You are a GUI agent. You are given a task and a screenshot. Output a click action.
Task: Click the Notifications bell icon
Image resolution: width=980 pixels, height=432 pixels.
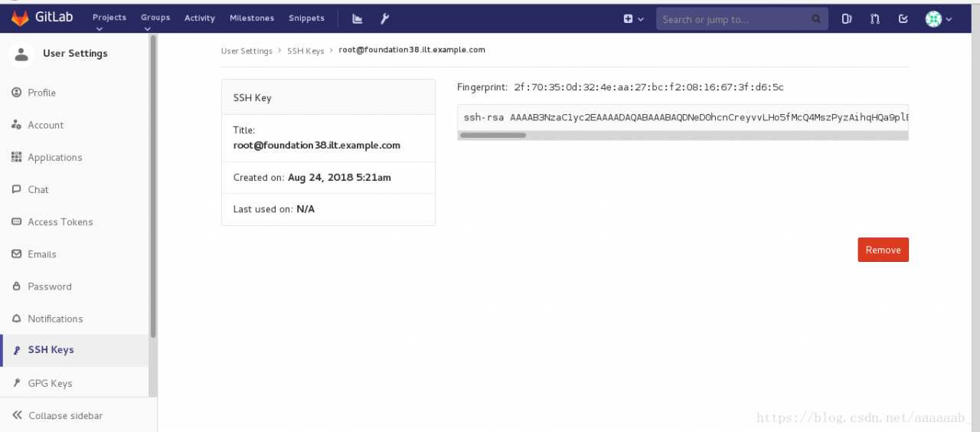[x=17, y=319]
